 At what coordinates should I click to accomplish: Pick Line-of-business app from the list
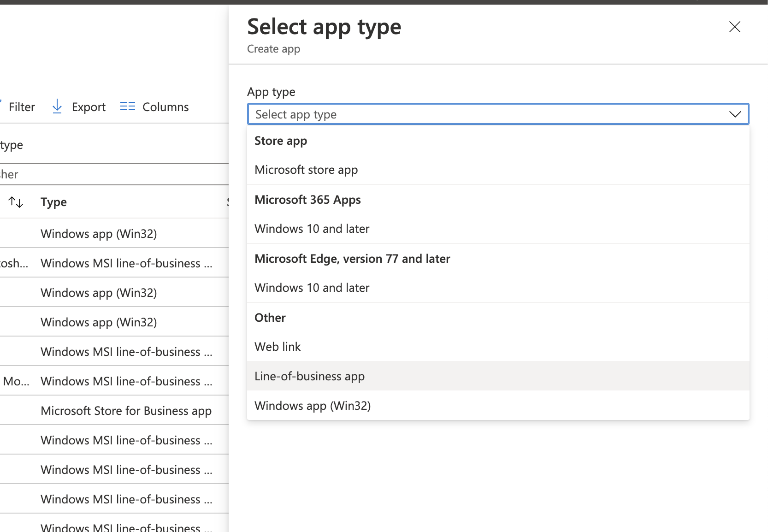498,376
